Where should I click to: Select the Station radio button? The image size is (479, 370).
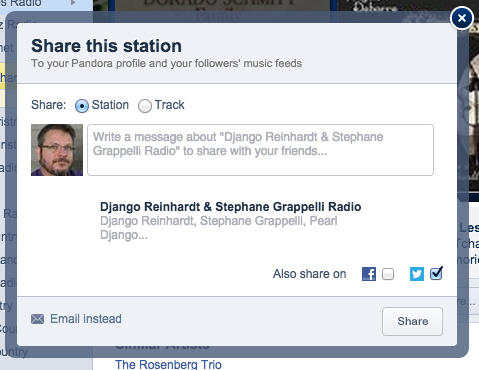point(82,106)
